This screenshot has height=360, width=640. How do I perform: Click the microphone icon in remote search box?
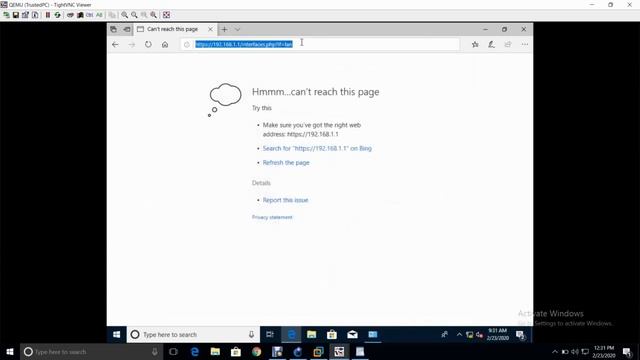point(251,335)
